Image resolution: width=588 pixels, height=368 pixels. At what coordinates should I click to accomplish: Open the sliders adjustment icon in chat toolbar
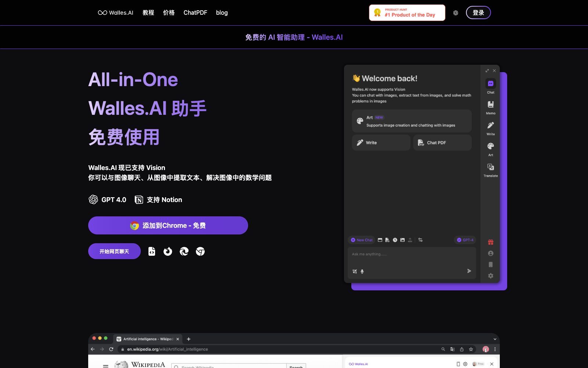[x=420, y=240]
